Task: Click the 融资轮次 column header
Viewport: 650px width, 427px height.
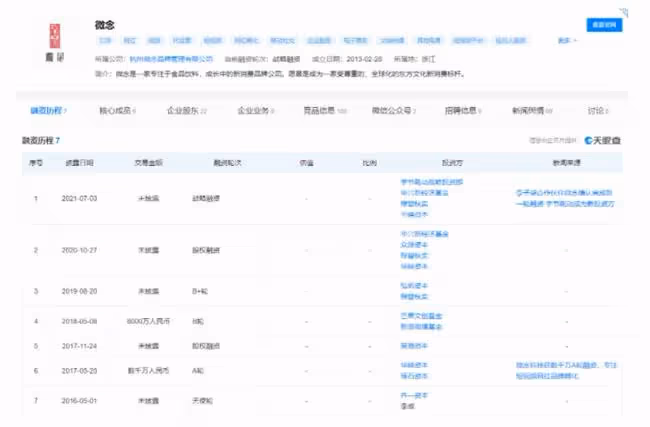Action: tap(227, 163)
